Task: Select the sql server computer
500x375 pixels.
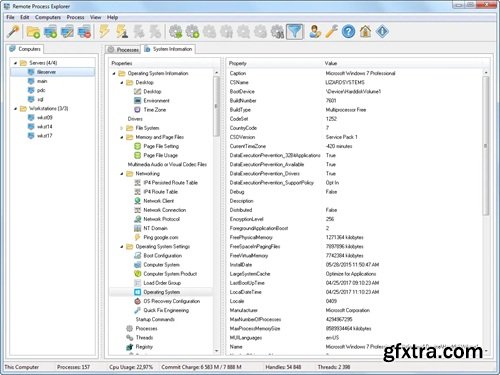Action: coord(40,99)
